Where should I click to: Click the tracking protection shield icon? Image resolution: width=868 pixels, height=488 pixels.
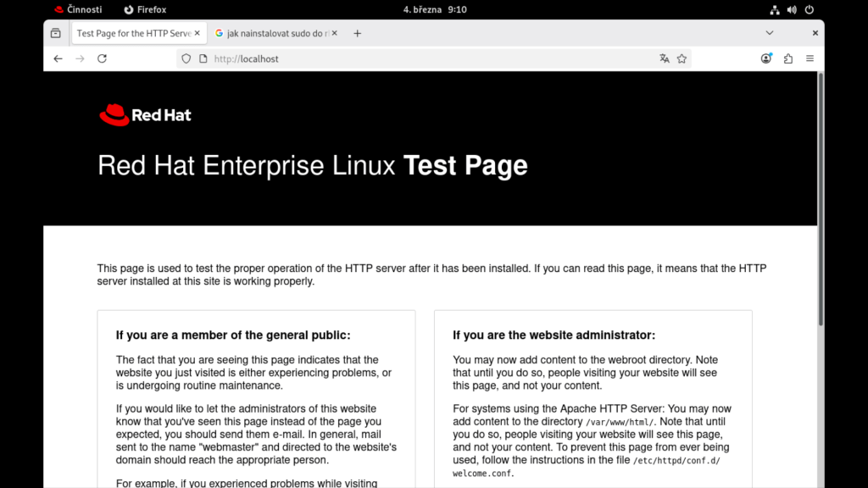click(x=186, y=58)
